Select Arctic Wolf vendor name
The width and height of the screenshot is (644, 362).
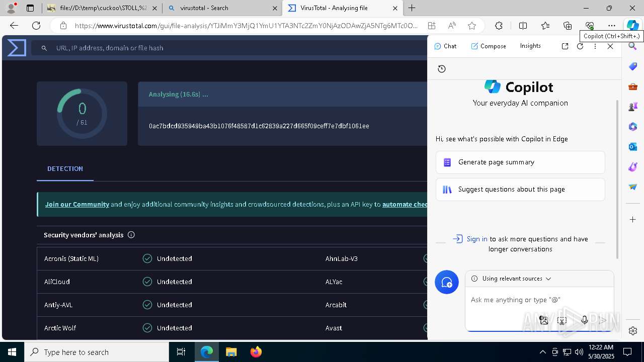[x=60, y=328]
